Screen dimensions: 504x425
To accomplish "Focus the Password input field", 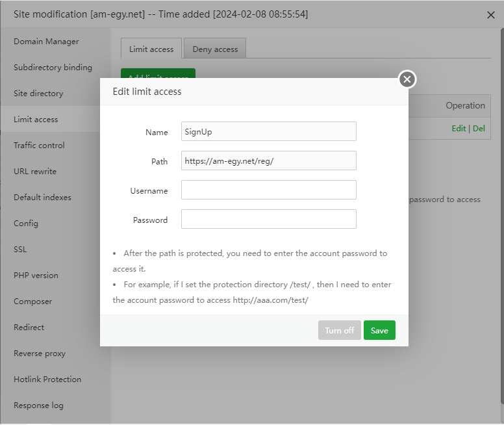I will [268, 219].
